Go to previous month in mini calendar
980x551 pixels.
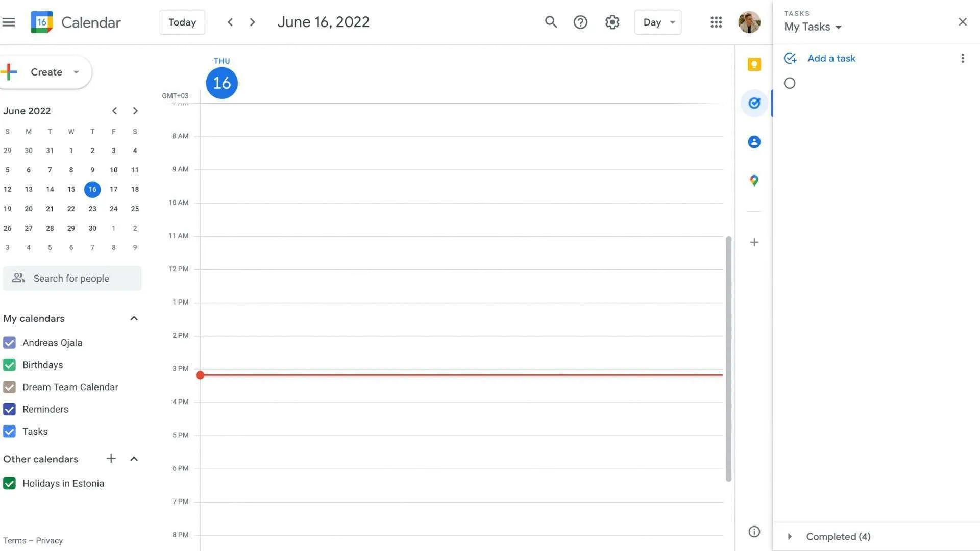click(114, 111)
